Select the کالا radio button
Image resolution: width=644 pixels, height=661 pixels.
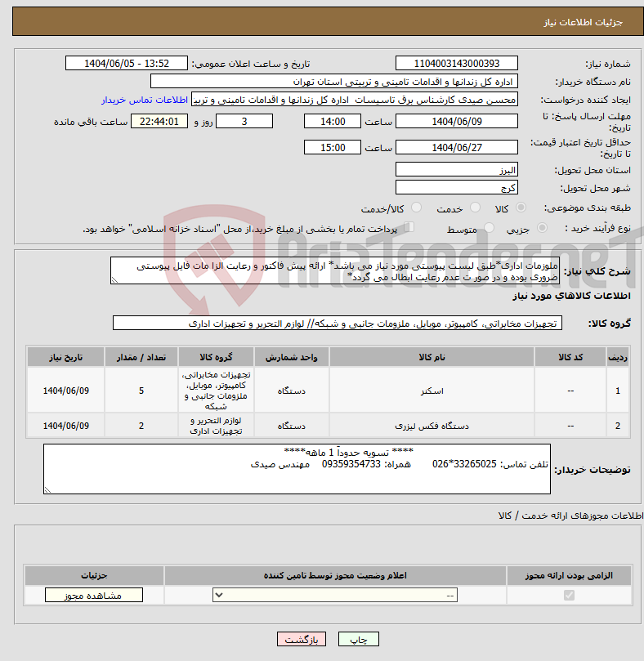(521, 208)
